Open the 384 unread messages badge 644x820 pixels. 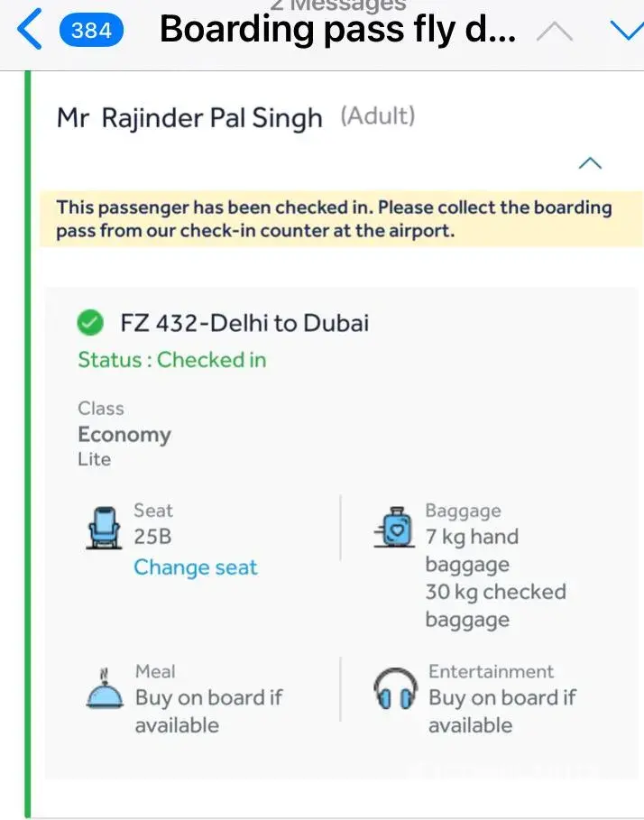(x=91, y=31)
